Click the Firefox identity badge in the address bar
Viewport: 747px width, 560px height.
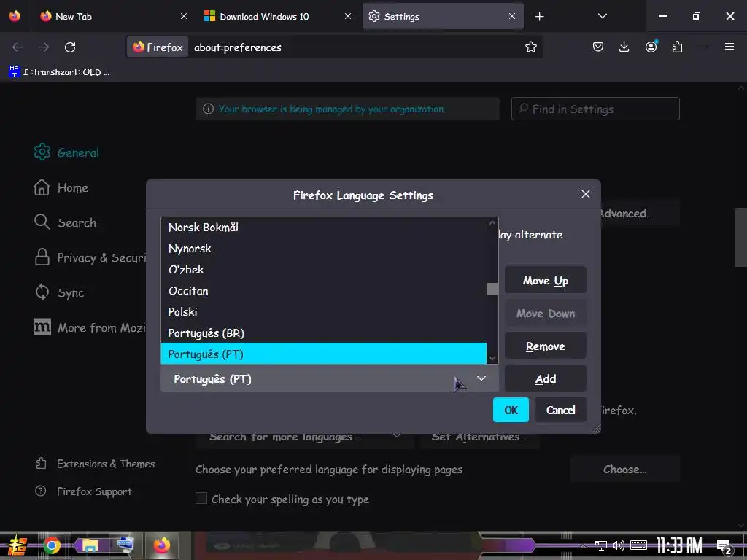click(x=158, y=47)
